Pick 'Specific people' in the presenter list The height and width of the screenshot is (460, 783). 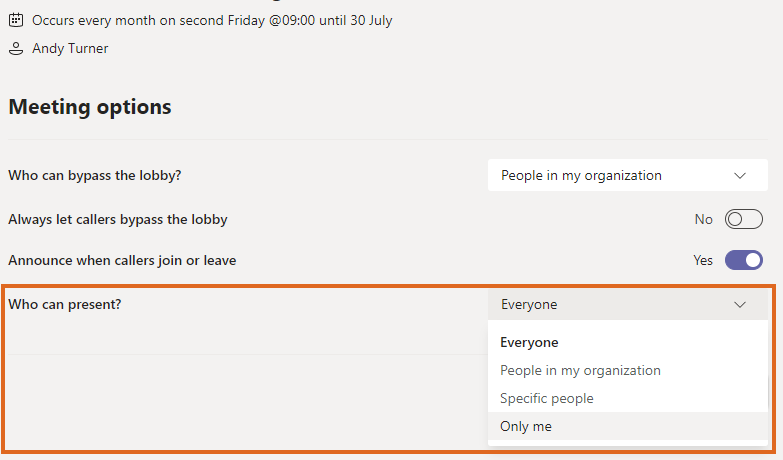[x=546, y=398]
